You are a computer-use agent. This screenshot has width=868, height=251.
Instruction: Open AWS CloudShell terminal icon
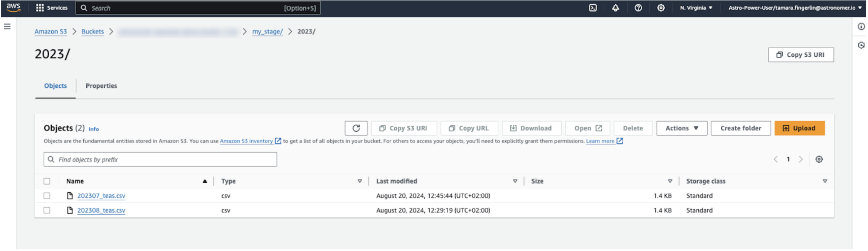pyautogui.click(x=593, y=8)
